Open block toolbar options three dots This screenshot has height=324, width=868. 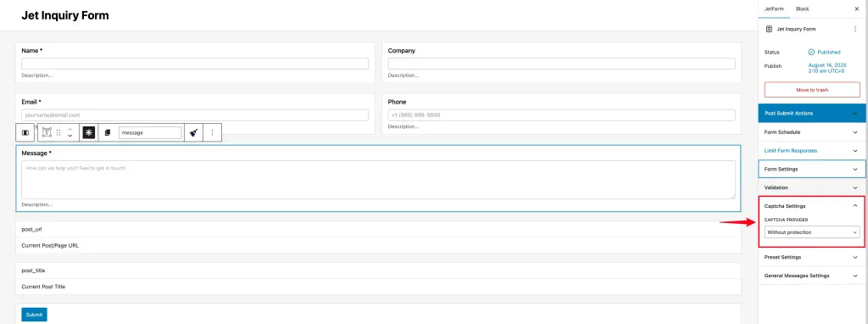coord(213,133)
